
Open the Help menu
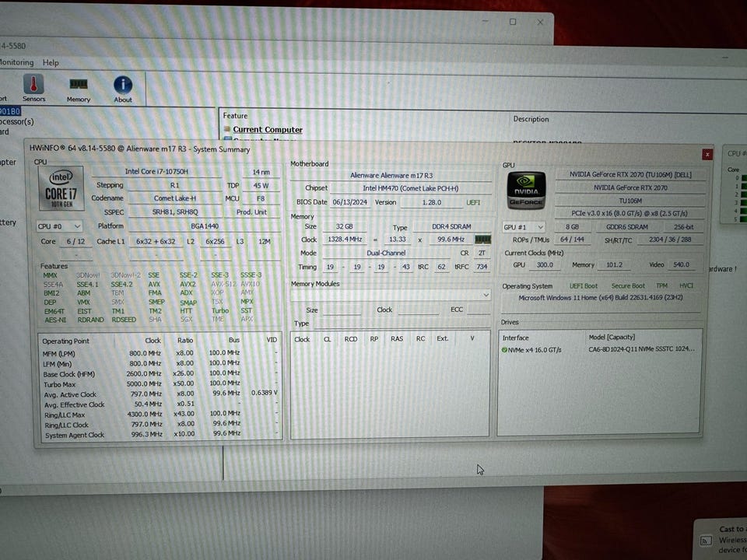(51, 62)
